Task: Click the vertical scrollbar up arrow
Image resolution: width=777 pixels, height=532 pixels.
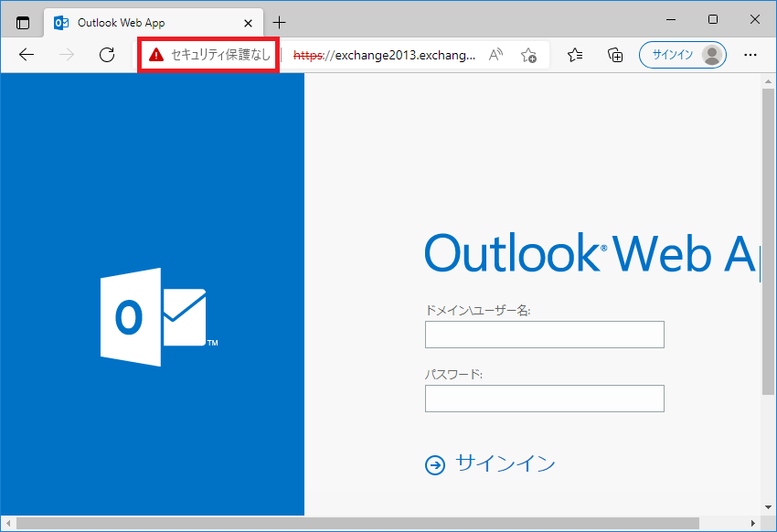Action: pyautogui.click(x=768, y=81)
